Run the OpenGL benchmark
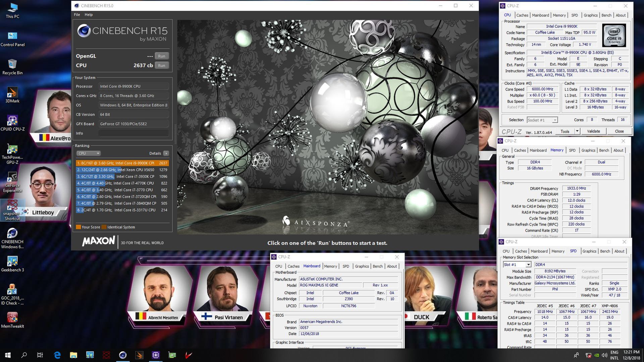Image resolution: width=644 pixels, height=362 pixels. click(162, 56)
